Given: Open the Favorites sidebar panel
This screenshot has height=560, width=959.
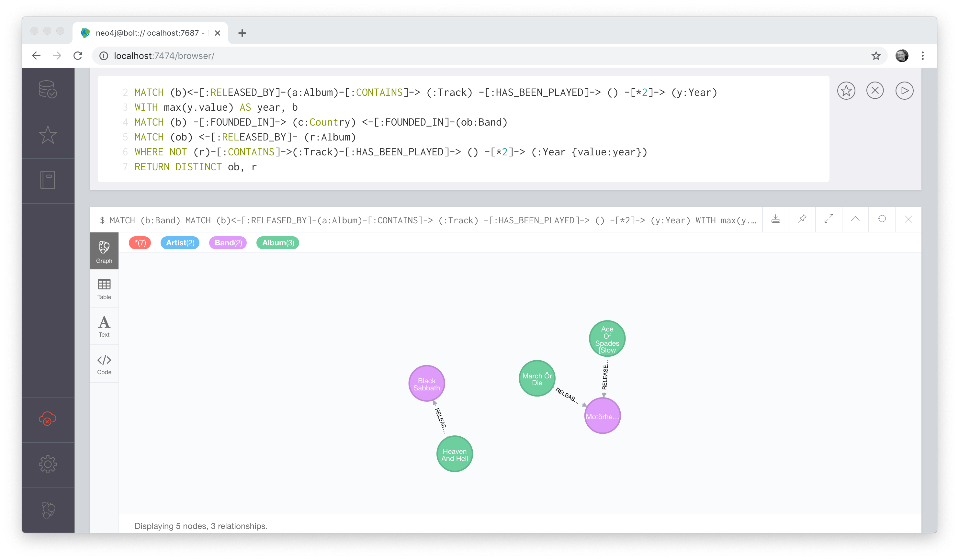Looking at the screenshot, I should [48, 135].
